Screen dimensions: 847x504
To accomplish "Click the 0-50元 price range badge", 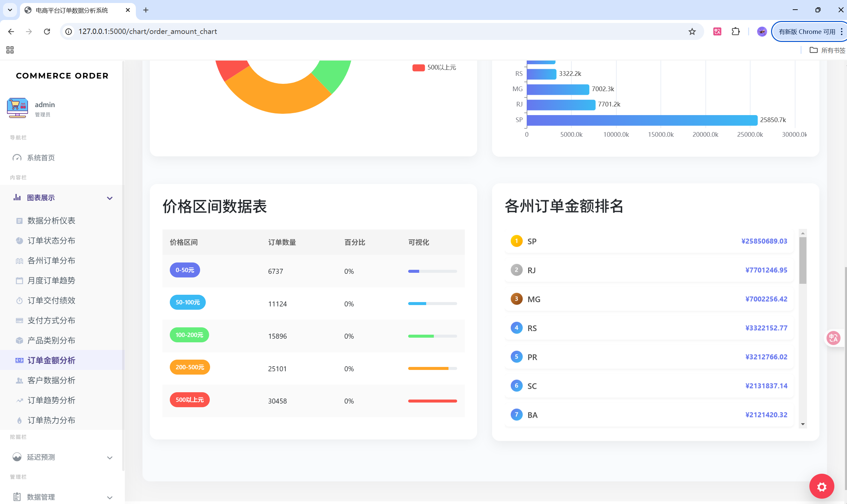I will (x=184, y=270).
